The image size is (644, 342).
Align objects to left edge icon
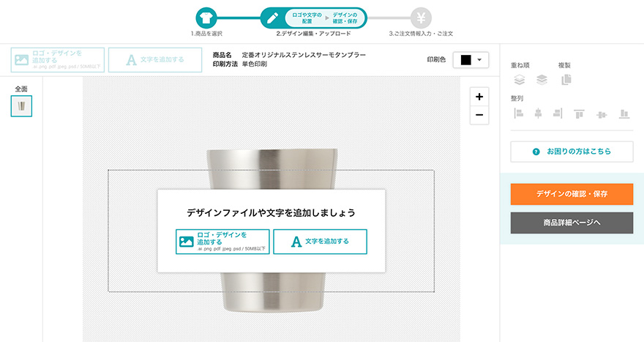coord(519,113)
